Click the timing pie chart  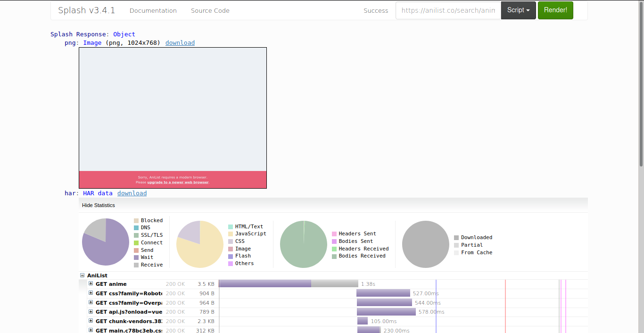106,242
